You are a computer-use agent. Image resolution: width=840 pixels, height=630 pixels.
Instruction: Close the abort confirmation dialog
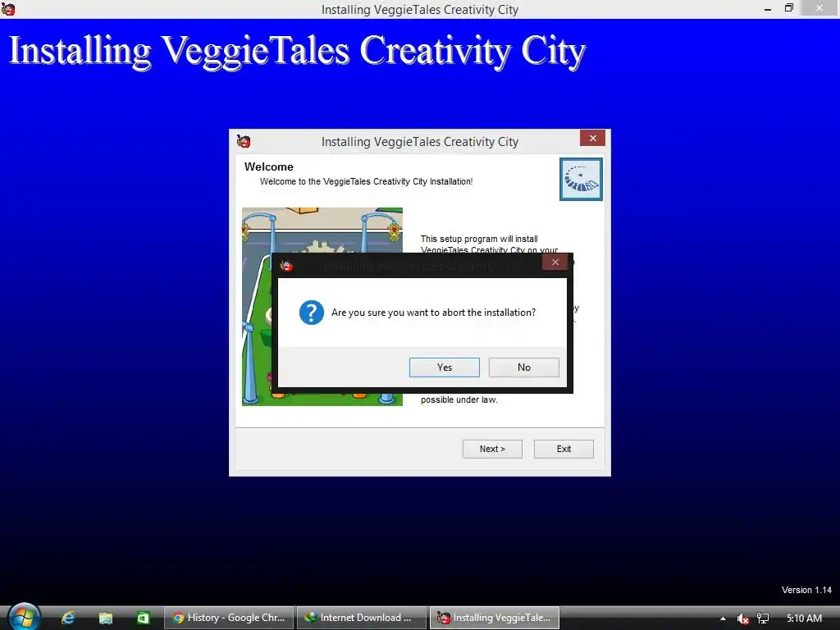[x=555, y=262]
